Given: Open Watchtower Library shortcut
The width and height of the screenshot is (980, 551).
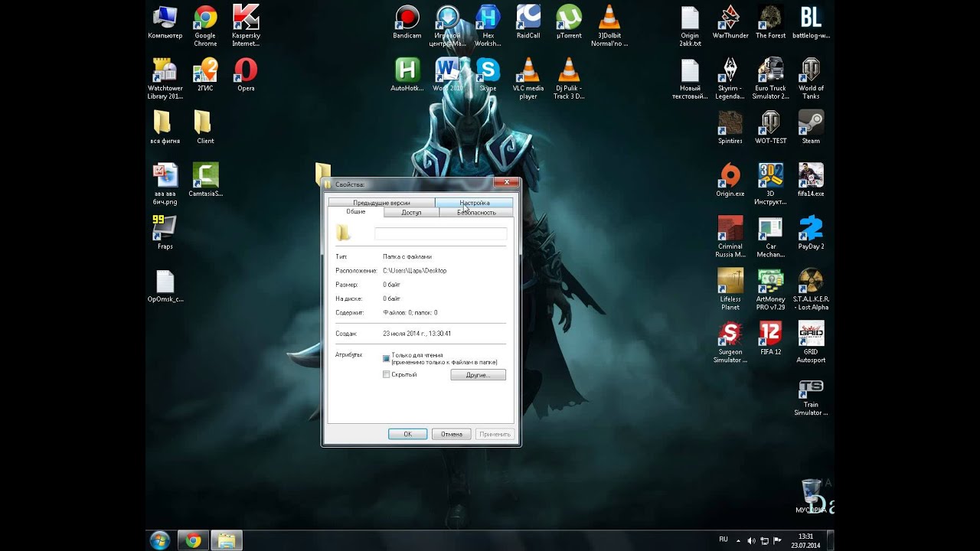Looking at the screenshot, I should pyautogui.click(x=165, y=79).
